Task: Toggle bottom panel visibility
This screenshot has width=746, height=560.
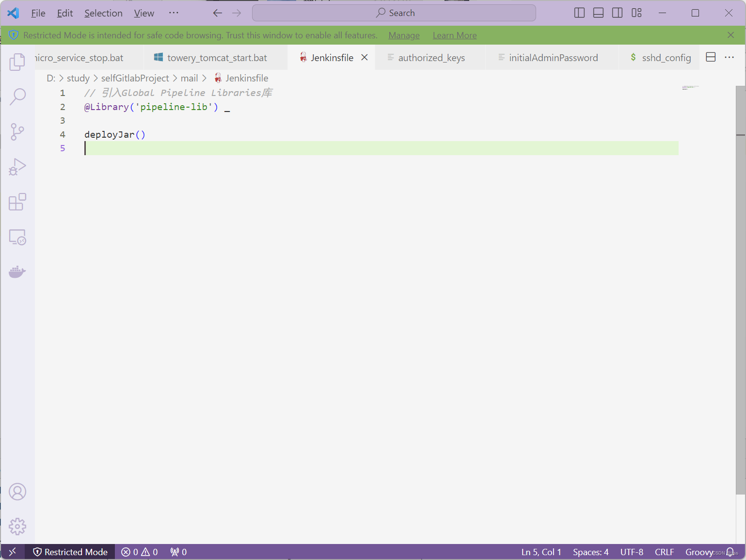Action: (x=599, y=13)
